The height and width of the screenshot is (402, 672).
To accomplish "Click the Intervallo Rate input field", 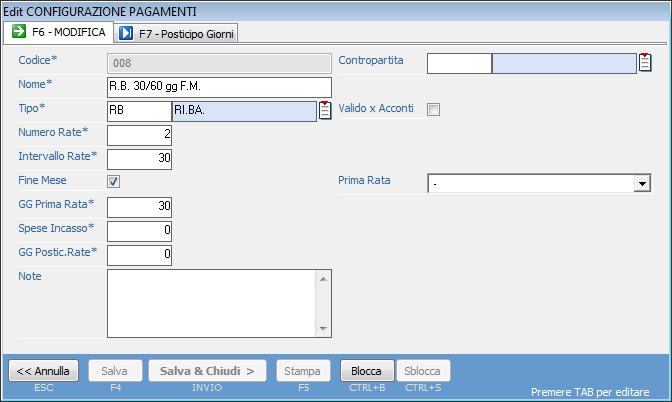I will click(139, 158).
